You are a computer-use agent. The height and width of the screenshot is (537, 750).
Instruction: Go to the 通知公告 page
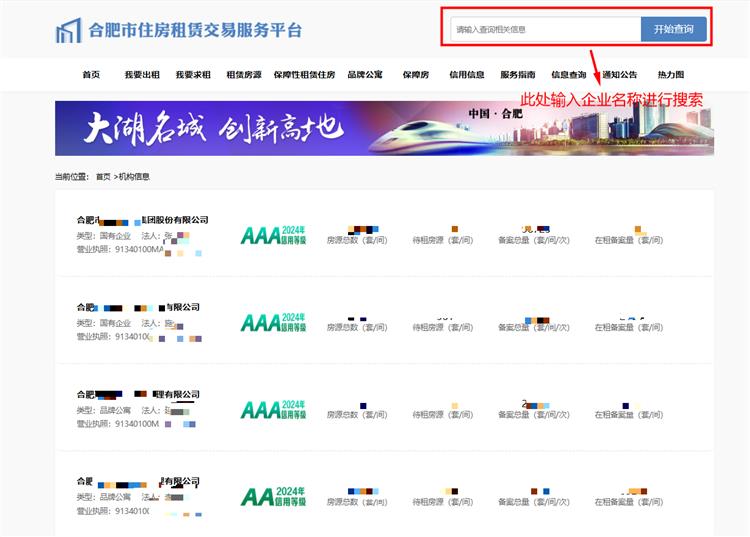point(620,75)
